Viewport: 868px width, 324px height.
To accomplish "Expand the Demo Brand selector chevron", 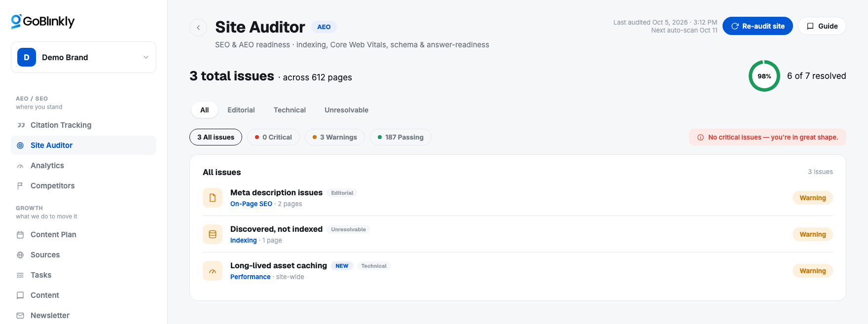I will click(146, 57).
